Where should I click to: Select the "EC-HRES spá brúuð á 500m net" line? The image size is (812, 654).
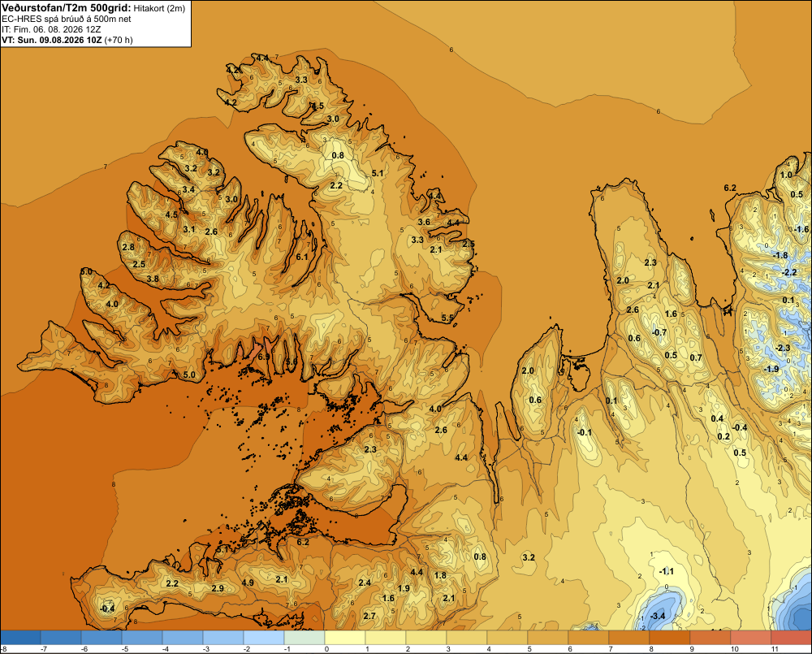67,19
